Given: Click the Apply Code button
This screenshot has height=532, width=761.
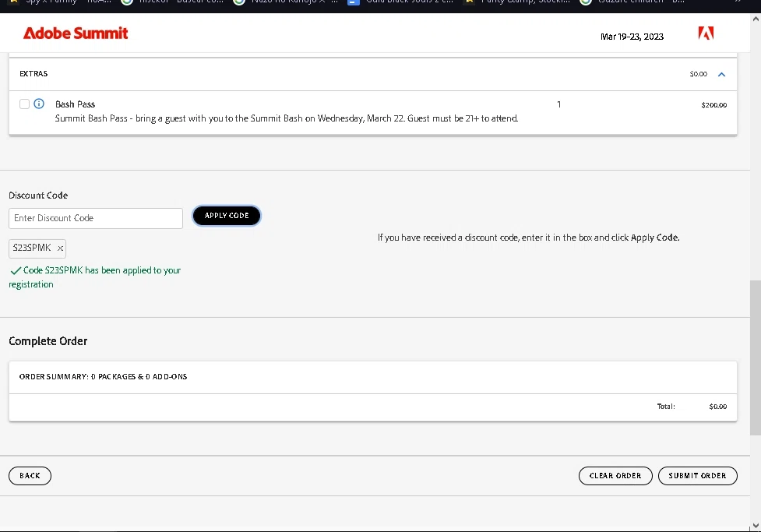Looking at the screenshot, I should 227,216.
